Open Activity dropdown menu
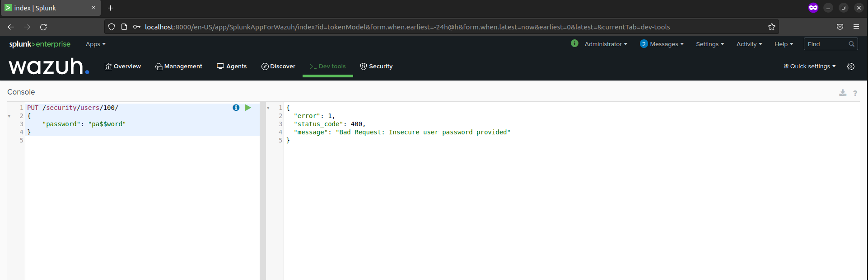The height and width of the screenshot is (280, 868). coord(749,44)
